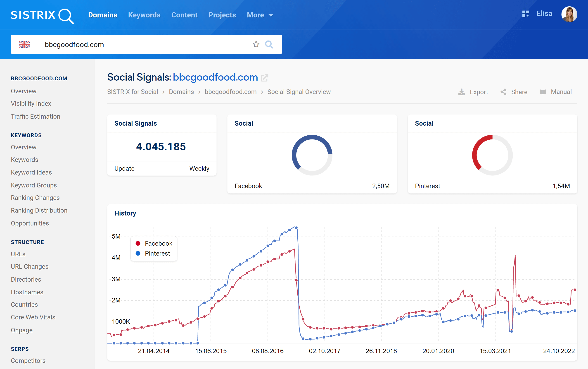Click the Traffic Estimation sidebar link
The height and width of the screenshot is (369, 588).
[35, 116]
